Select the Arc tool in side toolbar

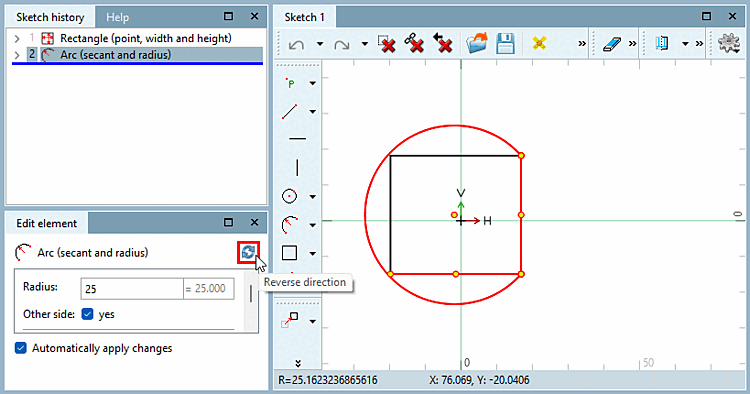289,225
